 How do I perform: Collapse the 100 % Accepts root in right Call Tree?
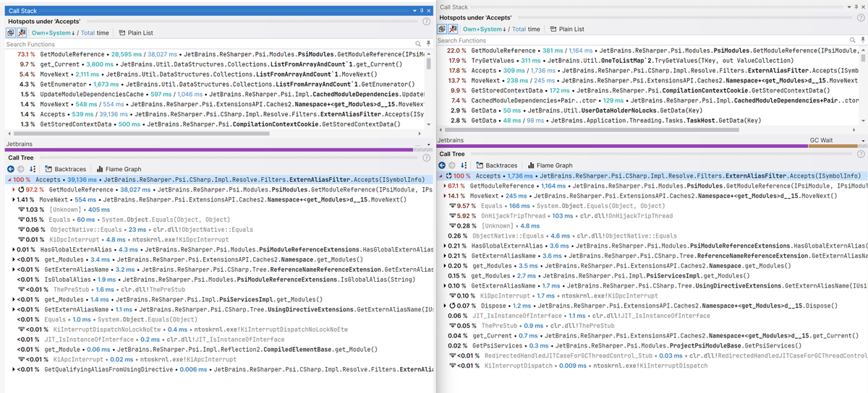(x=441, y=176)
